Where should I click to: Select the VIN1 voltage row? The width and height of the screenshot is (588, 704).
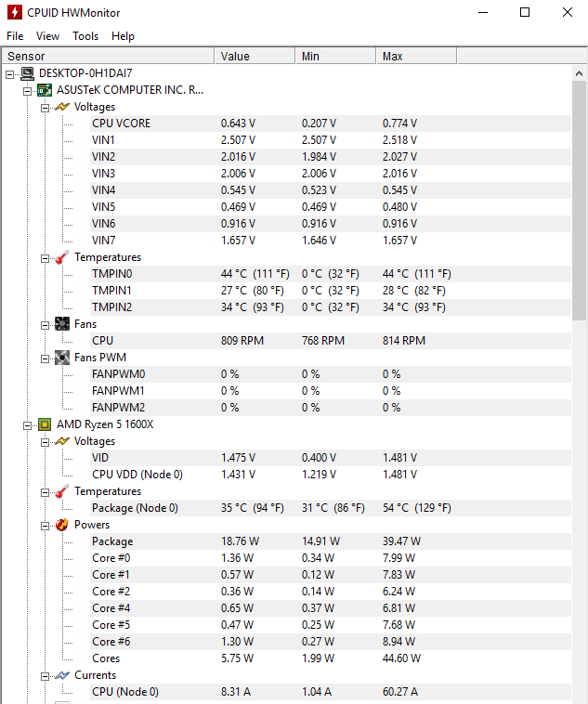pyautogui.click(x=331, y=140)
